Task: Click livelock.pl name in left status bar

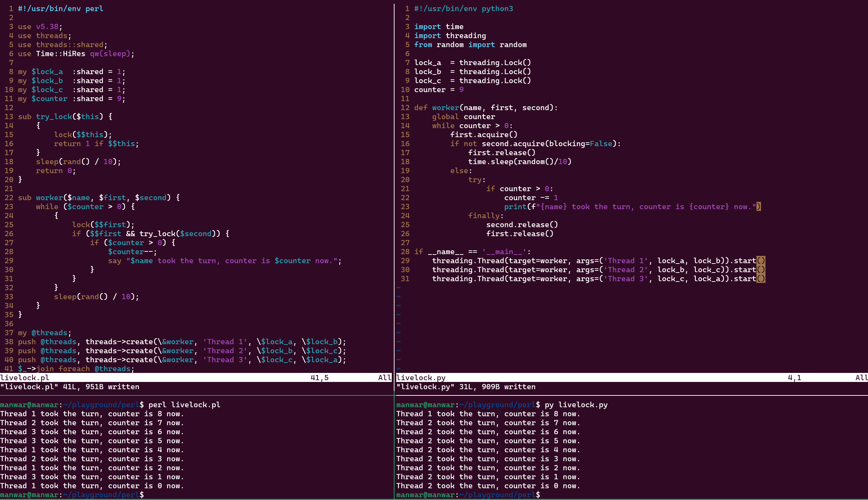Action: [25, 378]
